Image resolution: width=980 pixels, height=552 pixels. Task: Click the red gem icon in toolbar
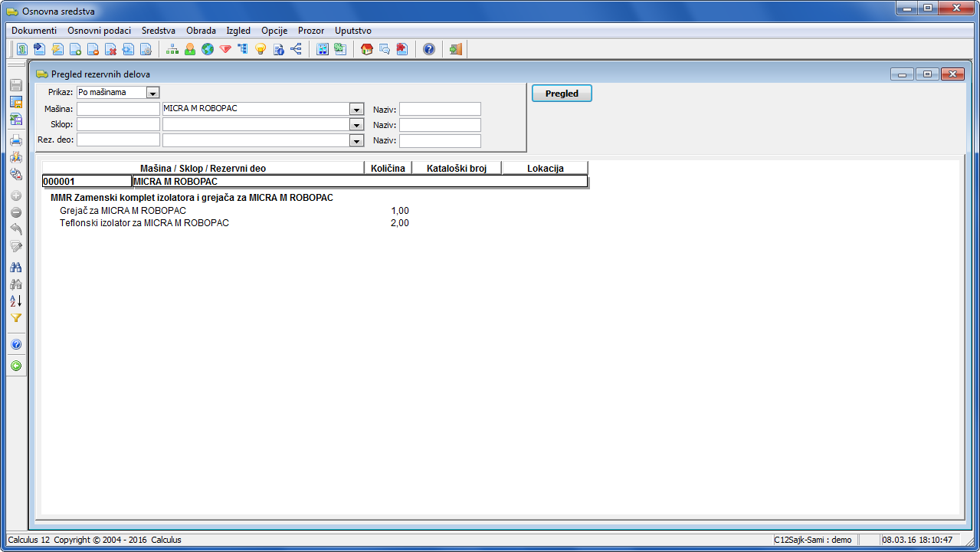pos(225,50)
